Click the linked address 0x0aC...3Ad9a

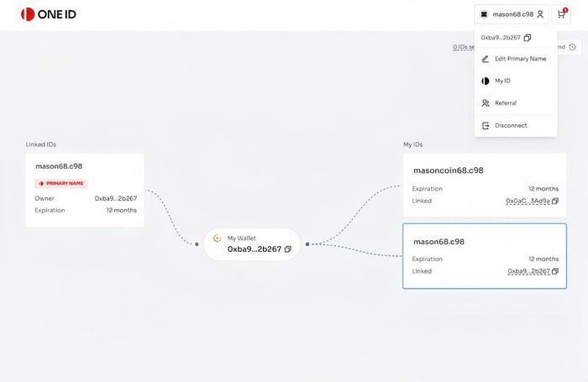(528, 201)
